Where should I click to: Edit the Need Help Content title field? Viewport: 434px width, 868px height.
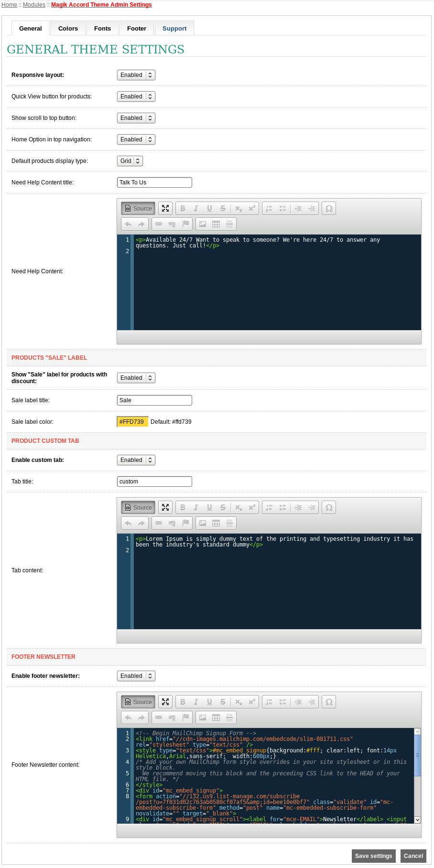click(x=154, y=182)
